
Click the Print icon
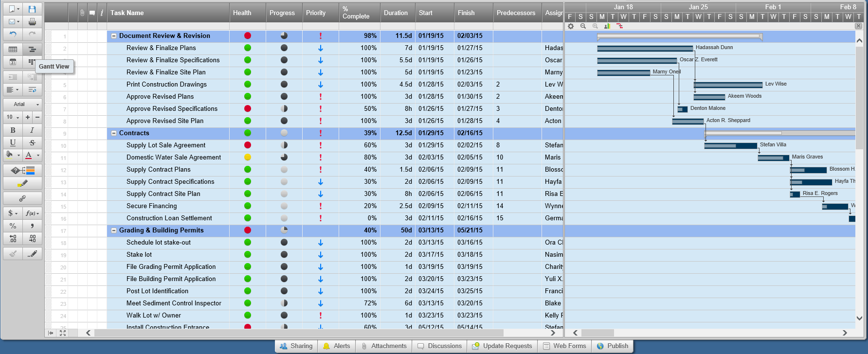pos(32,22)
